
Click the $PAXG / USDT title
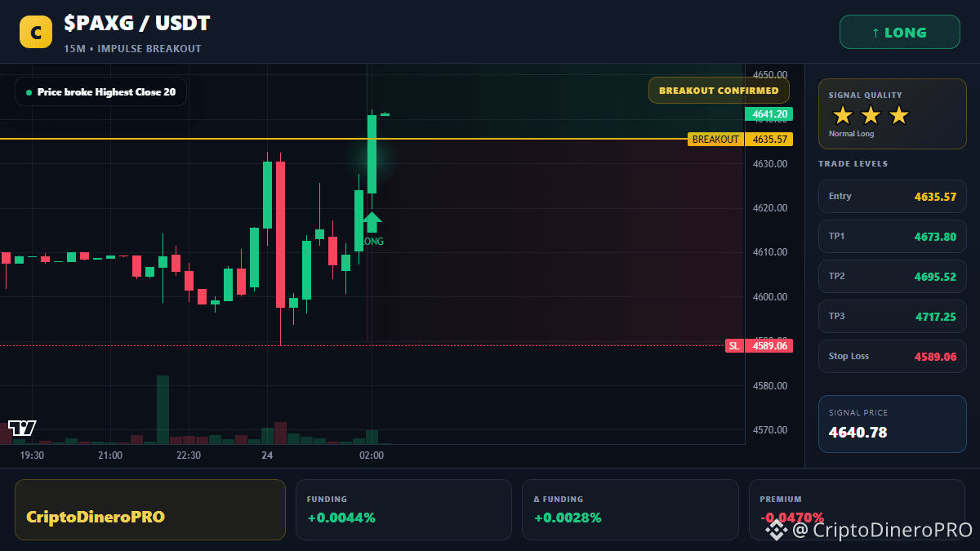click(x=136, y=24)
